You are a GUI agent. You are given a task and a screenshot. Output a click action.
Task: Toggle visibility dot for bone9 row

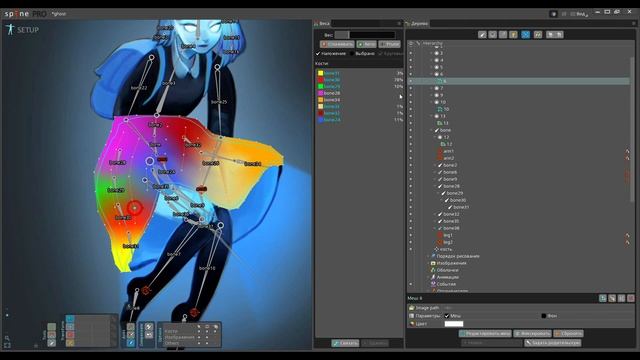[411, 179]
